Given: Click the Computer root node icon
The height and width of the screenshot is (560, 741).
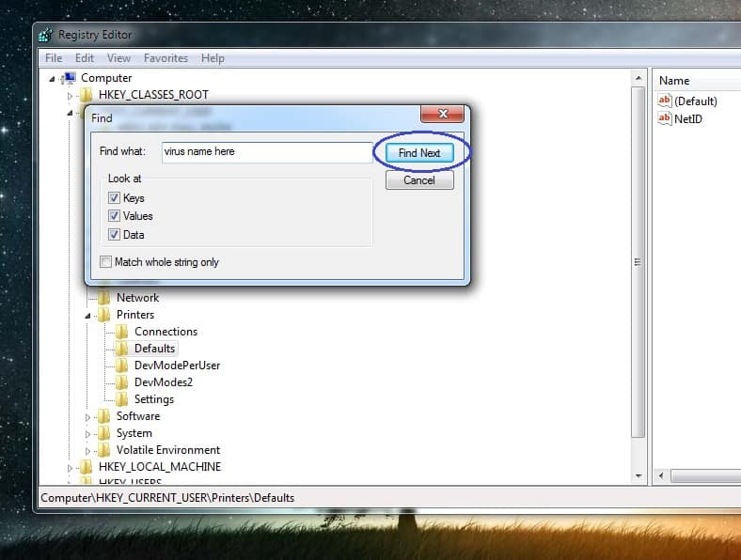Looking at the screenshot, I should pyautogui.click(x=69, y=78).
